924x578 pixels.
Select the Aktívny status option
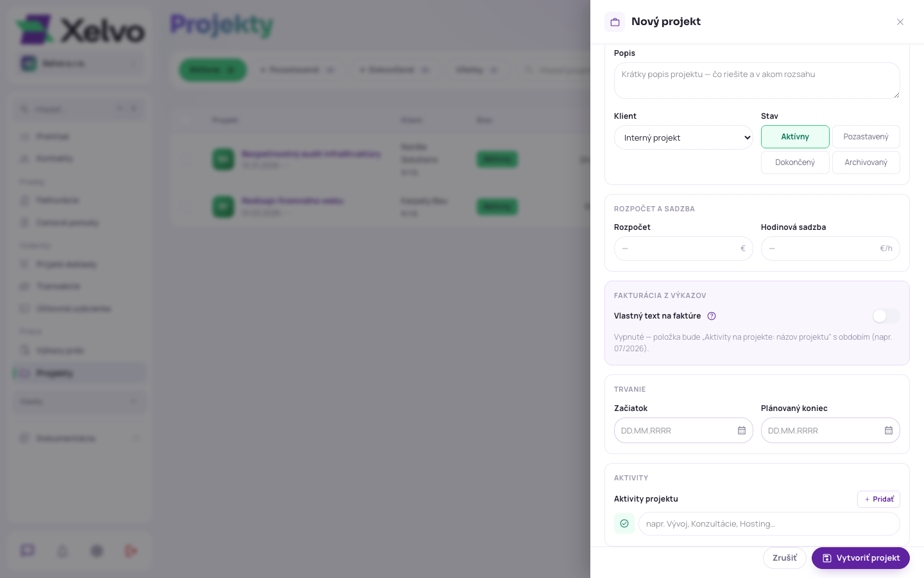(x=795, y=137)
